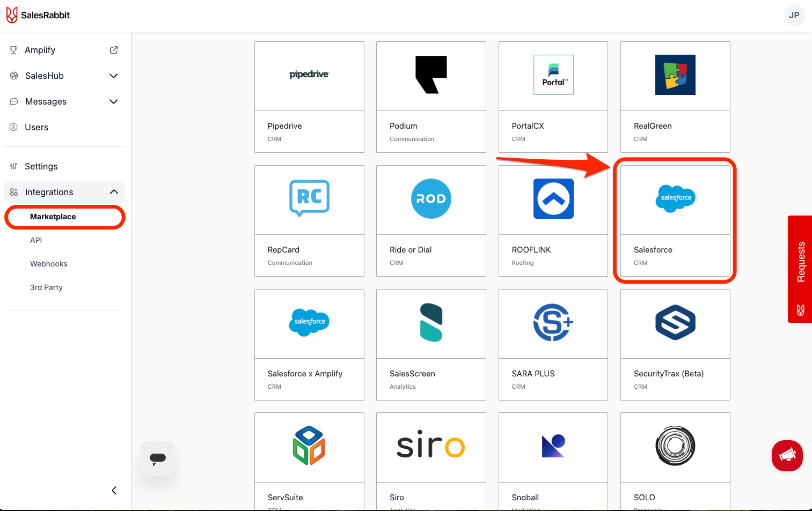Viewport: 812px width, 511px height.
Task: Open the JP user avatar menu
Action: (794, 15)
